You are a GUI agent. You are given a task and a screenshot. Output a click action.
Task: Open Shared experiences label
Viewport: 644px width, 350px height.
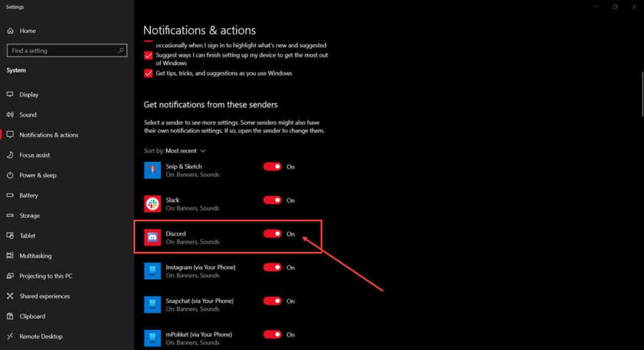(45, 296)
